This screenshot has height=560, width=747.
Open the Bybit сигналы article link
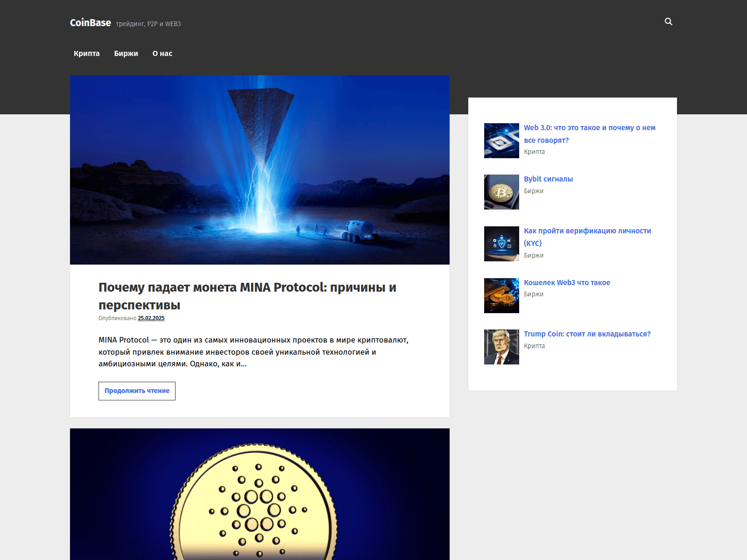[548, 179]
